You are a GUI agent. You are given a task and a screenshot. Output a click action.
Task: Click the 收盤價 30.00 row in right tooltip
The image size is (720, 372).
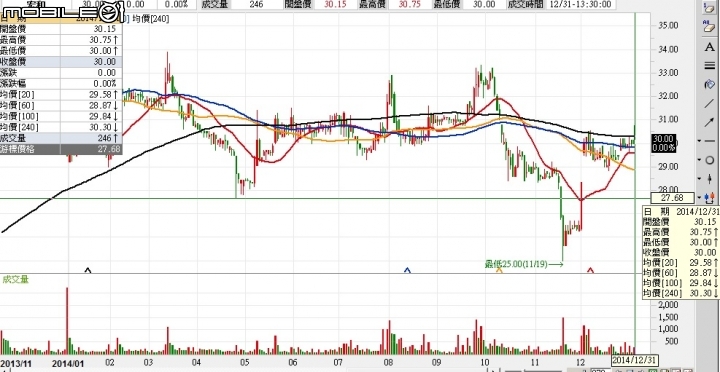681,252
